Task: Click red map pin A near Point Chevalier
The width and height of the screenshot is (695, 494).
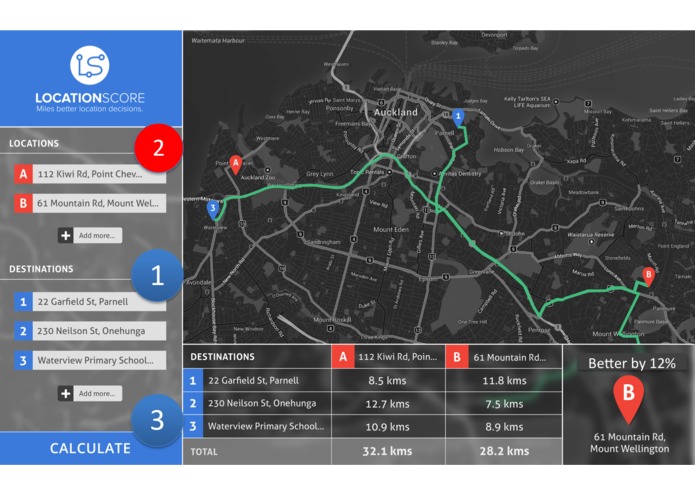Action: tap(236, 164)
